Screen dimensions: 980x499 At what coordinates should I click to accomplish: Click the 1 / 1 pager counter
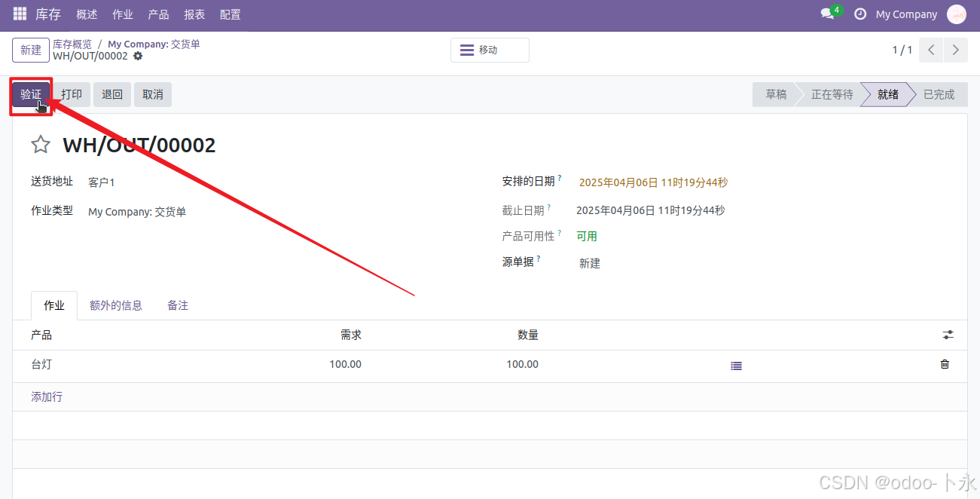pyautogui.click(x=902, y=50)
